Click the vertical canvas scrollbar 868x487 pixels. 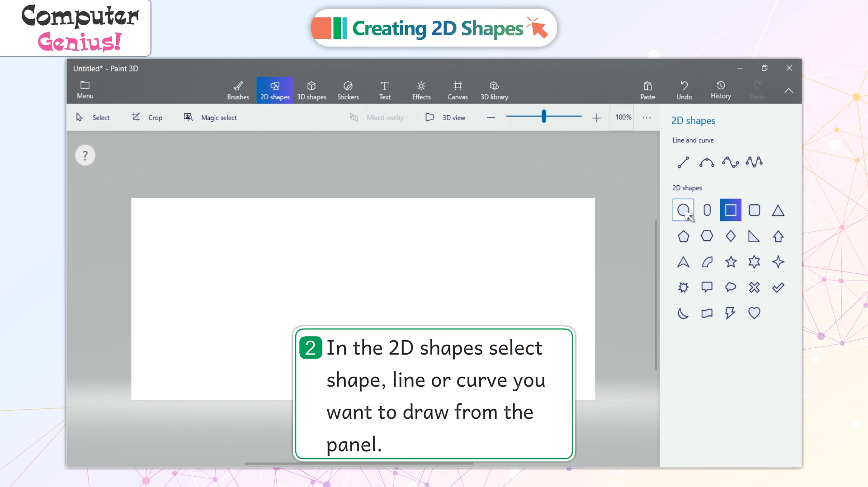[656, 295]
